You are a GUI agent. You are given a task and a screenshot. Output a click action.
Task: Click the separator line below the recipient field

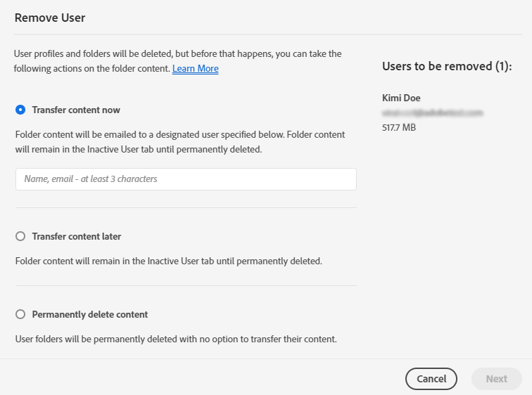tap(186, 207)
